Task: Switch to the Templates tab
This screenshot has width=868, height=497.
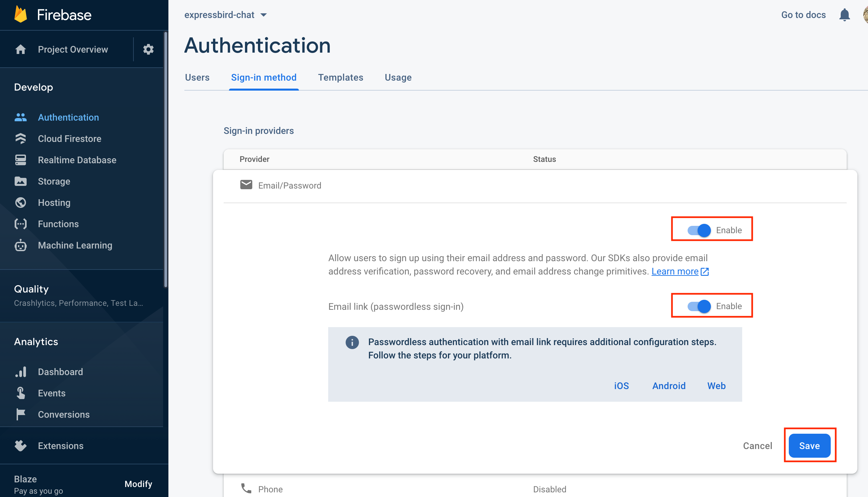Action: [340, 78]
